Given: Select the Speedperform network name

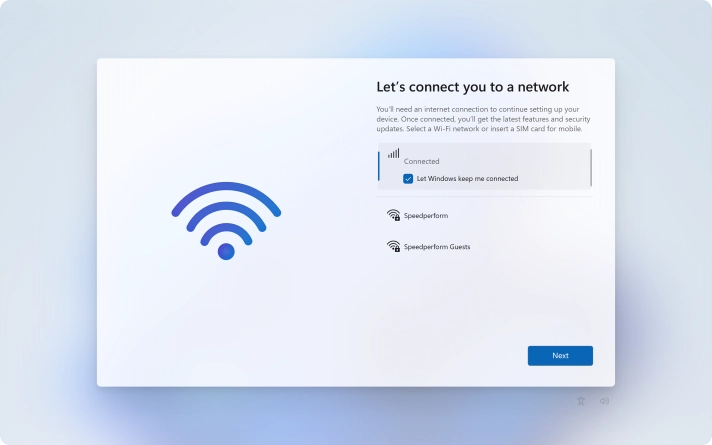Looking at the screenshot, I should click(x=426, y=216).
